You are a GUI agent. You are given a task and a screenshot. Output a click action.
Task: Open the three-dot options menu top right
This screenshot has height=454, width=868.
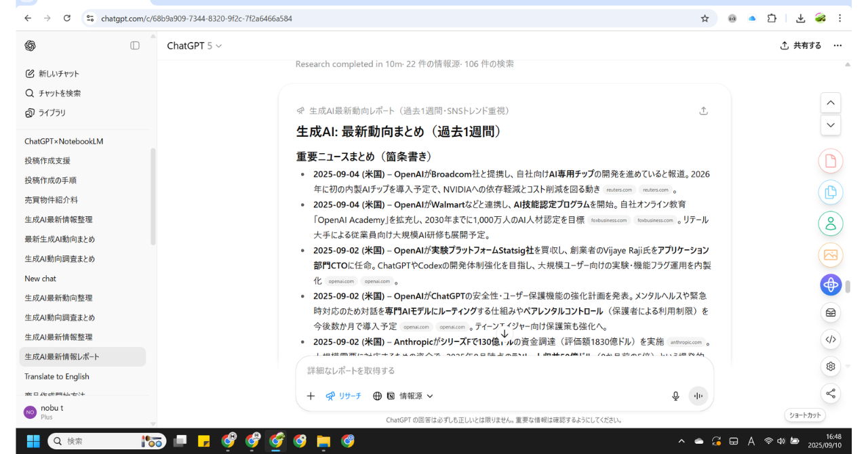click(x=837, y=45)
